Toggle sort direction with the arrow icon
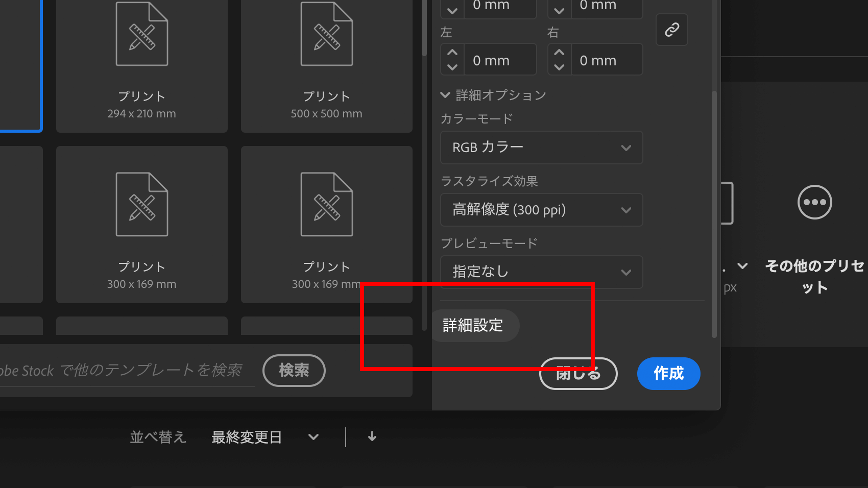868x488 pixels. point(372,437)
